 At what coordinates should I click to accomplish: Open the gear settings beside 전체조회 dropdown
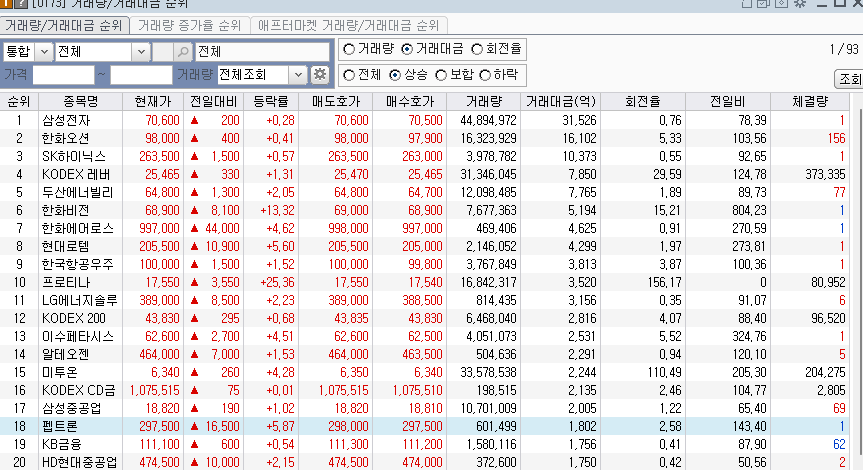(x=320, y=75)
